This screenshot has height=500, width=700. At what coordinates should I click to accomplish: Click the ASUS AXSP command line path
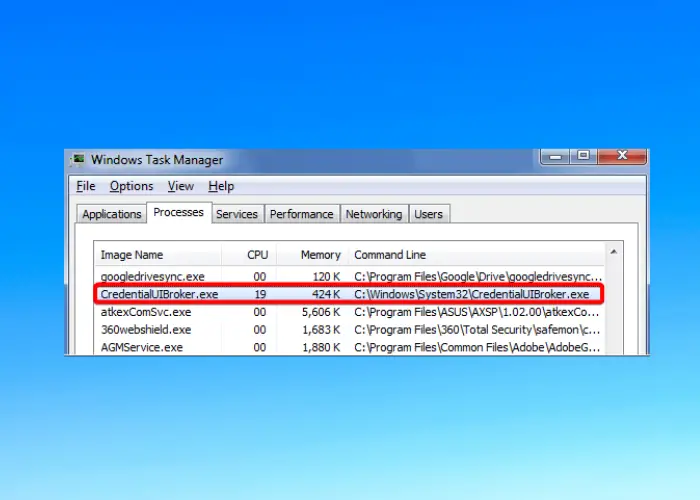pyautogui.click(x=477, y=312)
